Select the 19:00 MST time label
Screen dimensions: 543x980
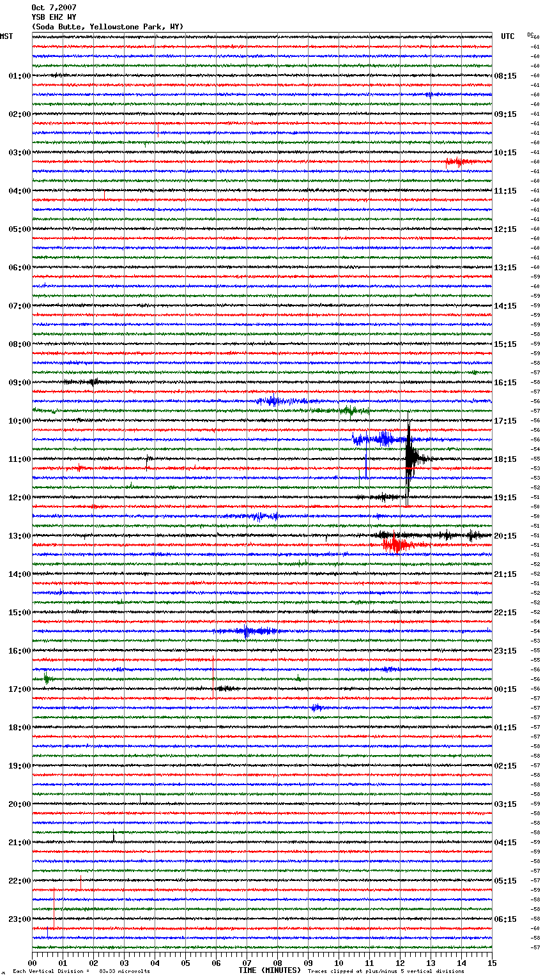coord(19,766)
